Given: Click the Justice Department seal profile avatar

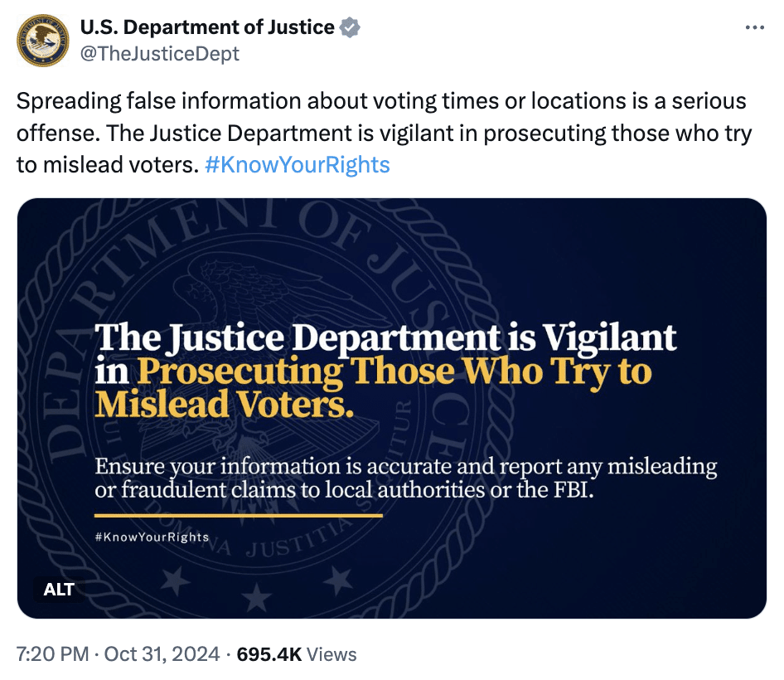Looking at the screenshot, I should coord(44,41).
